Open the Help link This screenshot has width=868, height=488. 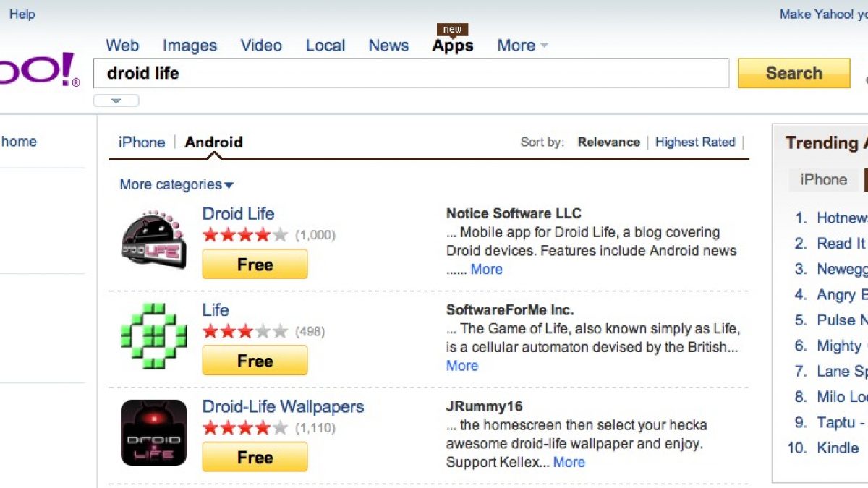click(x=22, y=14)
